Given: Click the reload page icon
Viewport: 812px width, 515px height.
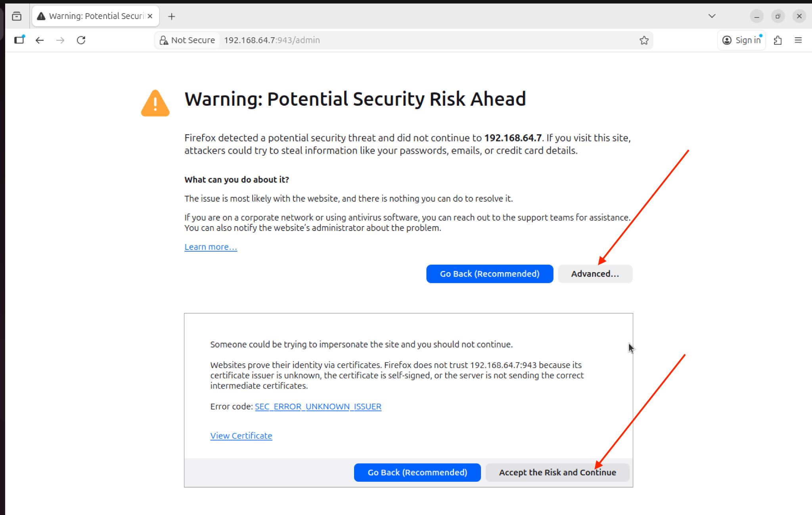Looking at the screenshot, I should [x=81, y=40].
